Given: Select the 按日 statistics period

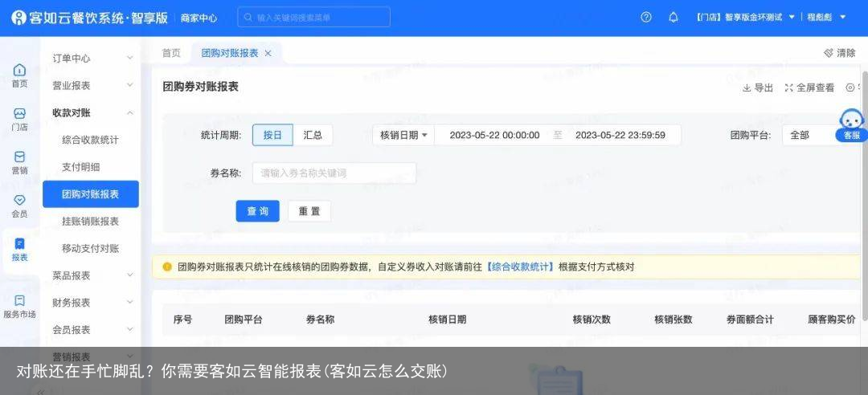Looking at the screenshot, I should pos(272,135).
